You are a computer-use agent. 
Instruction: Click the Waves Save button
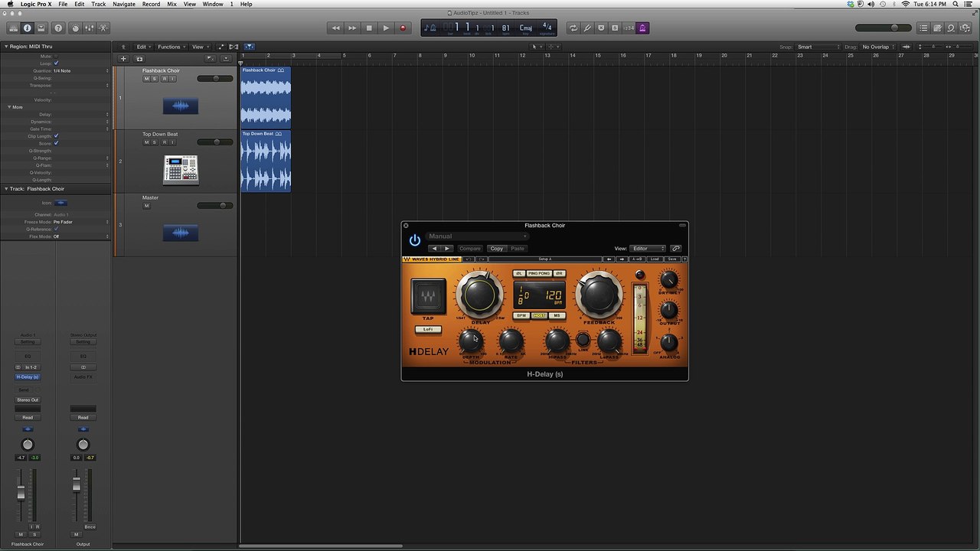tap(672, 259)
